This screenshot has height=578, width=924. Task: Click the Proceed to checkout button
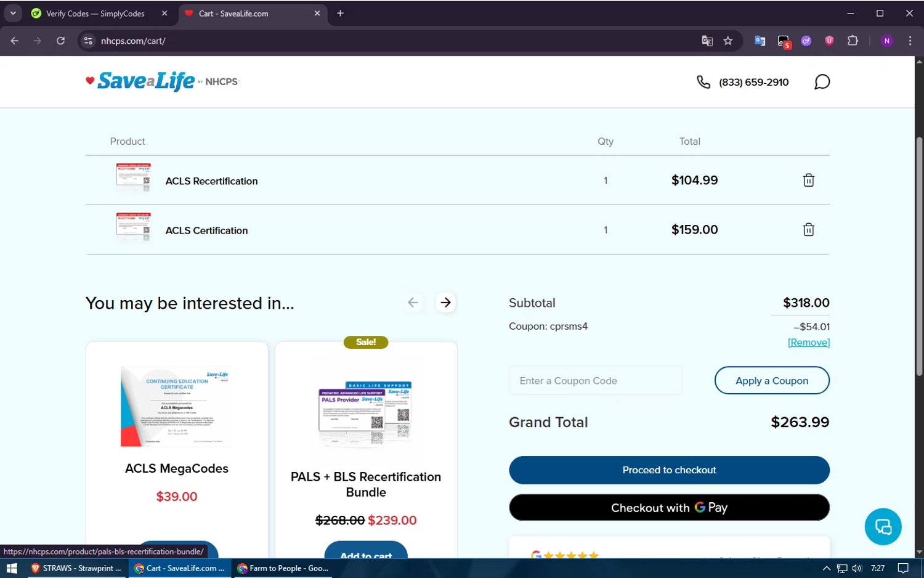[x=669, y=470]
